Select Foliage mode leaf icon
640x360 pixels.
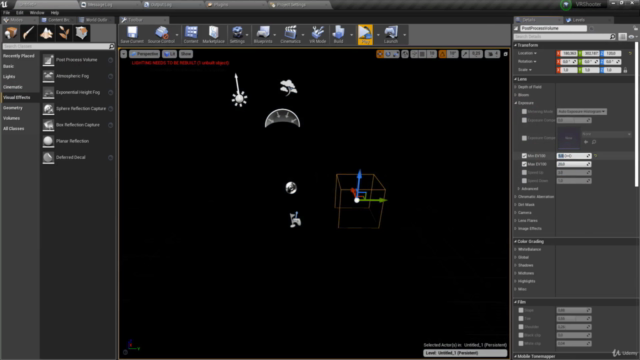point(64,33)
